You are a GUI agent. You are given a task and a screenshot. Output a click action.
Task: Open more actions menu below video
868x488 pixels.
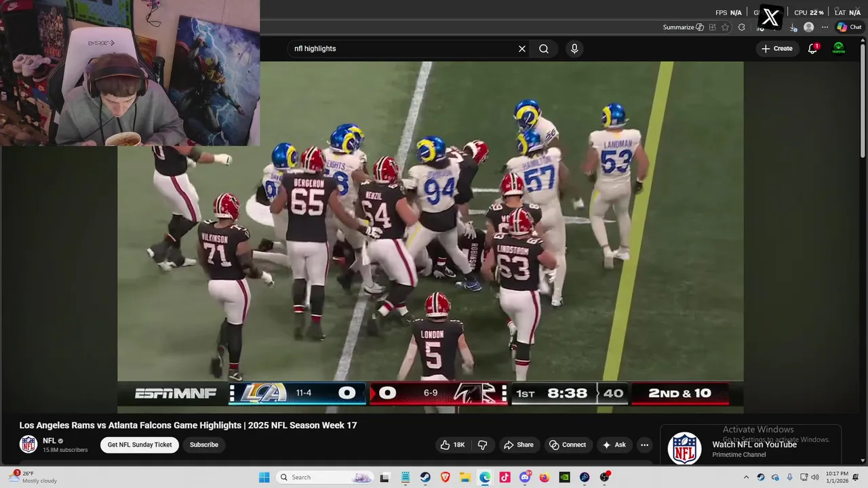644,445
